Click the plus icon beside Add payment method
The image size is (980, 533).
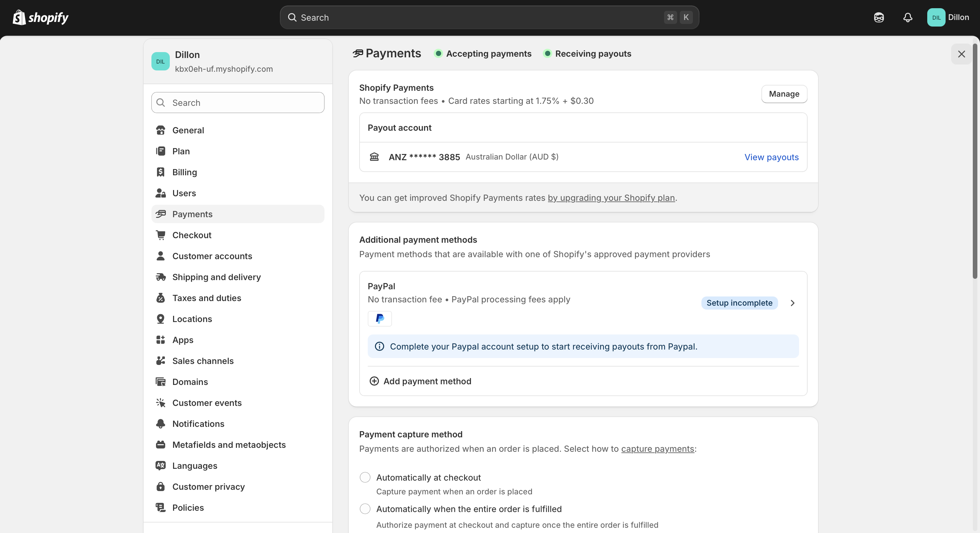point(374,381)
